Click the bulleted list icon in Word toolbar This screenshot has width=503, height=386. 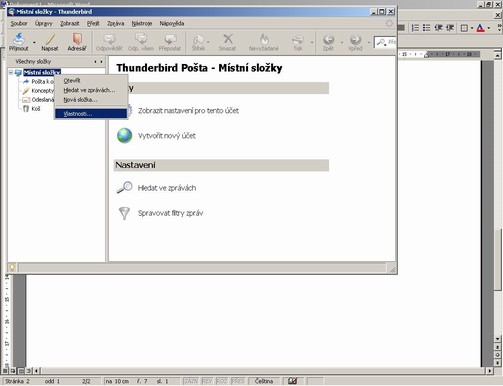(x=426, y=28)
